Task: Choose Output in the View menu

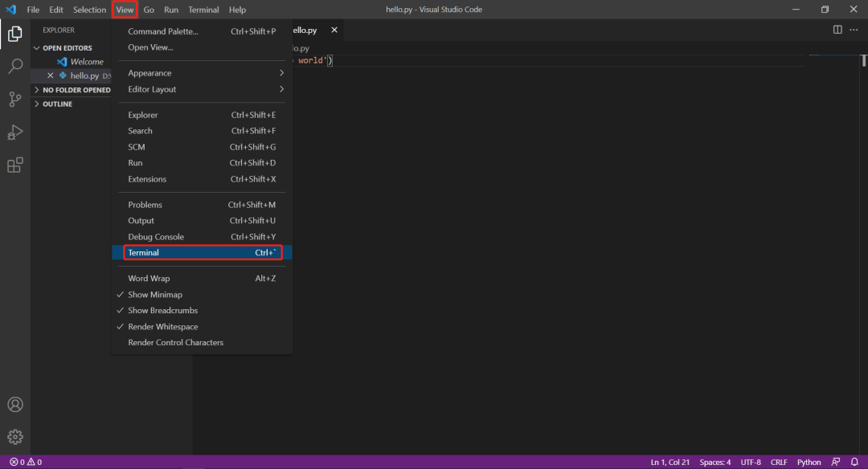Action: click(x=202, y=221)
